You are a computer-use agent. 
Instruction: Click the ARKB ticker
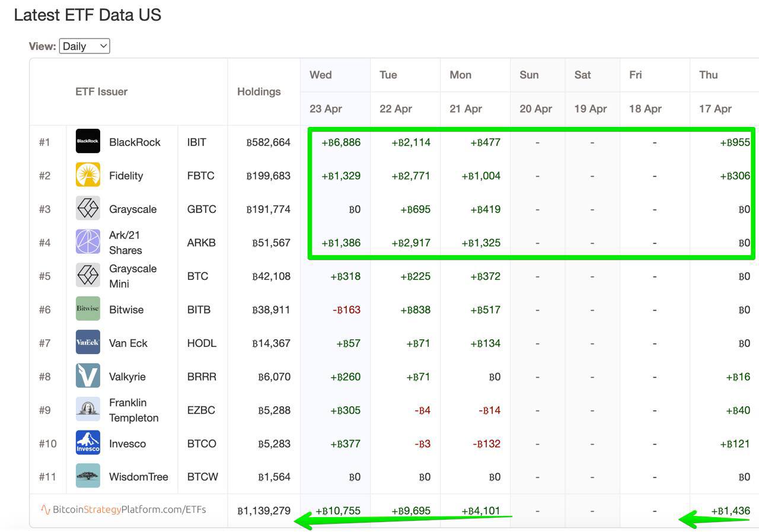coord(202,243)
